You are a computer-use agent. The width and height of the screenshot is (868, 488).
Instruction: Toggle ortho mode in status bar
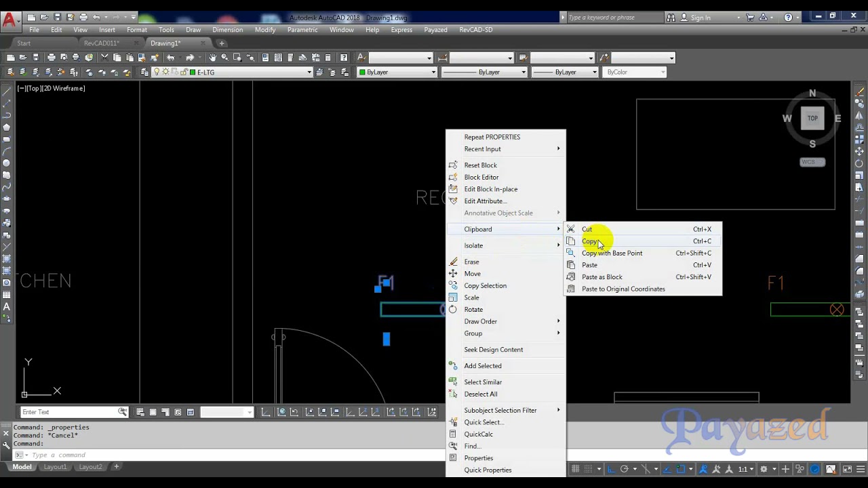(x=612, y=469)
